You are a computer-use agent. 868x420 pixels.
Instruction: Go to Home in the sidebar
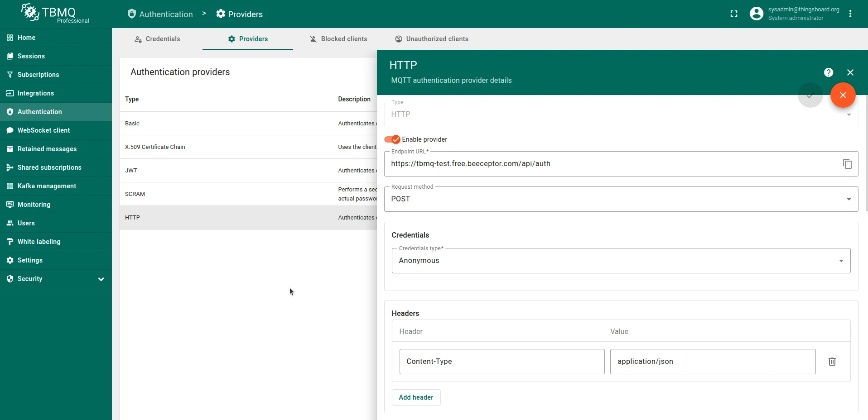(x=56, y=38)
